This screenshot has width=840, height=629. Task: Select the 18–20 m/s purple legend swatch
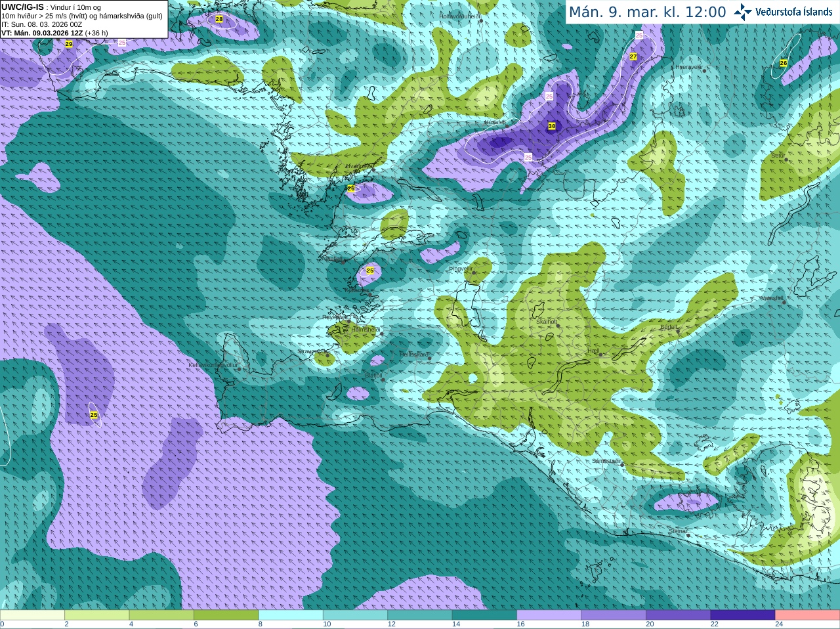point(614,615)
